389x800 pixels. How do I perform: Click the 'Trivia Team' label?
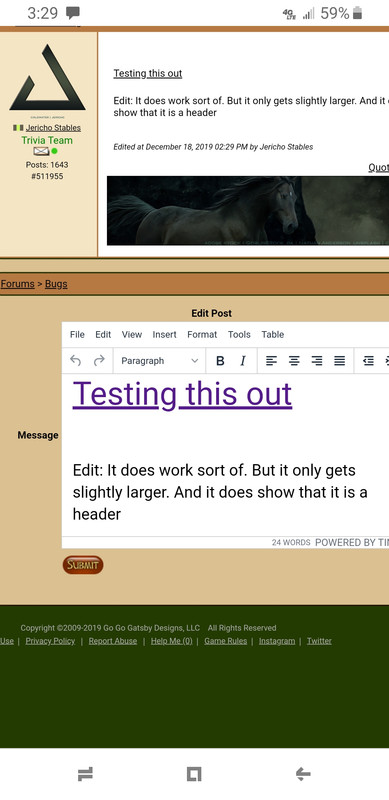pyautogui.click(x=47, y=140)
